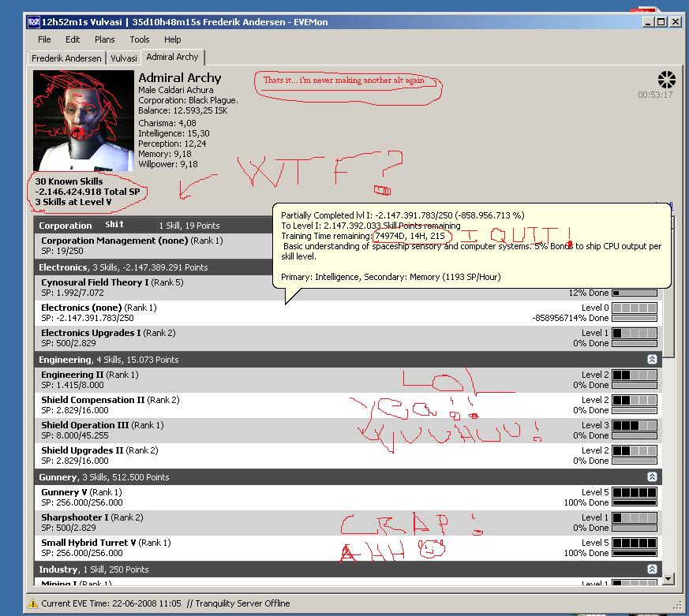
Task: Select the Engineering II skill row
Action: pos(348,380)
